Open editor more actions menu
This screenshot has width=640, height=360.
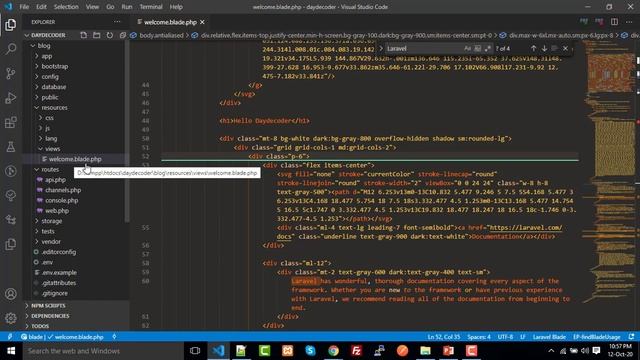[629, 22]
